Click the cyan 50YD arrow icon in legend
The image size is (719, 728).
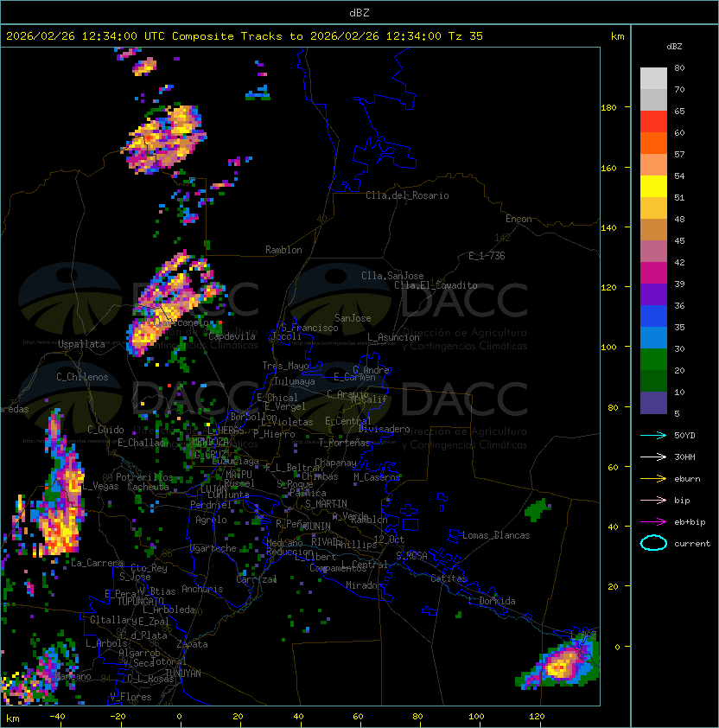[653, 436]
